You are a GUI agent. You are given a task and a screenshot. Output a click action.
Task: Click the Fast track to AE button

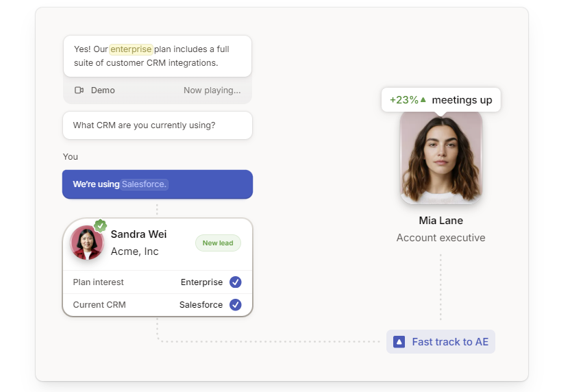tap(441, 342)
